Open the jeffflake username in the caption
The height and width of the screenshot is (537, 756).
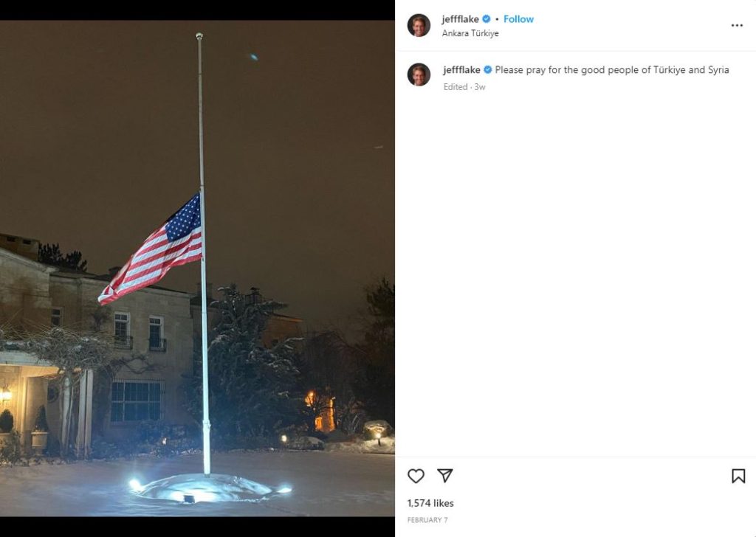(x=461, y=70)
